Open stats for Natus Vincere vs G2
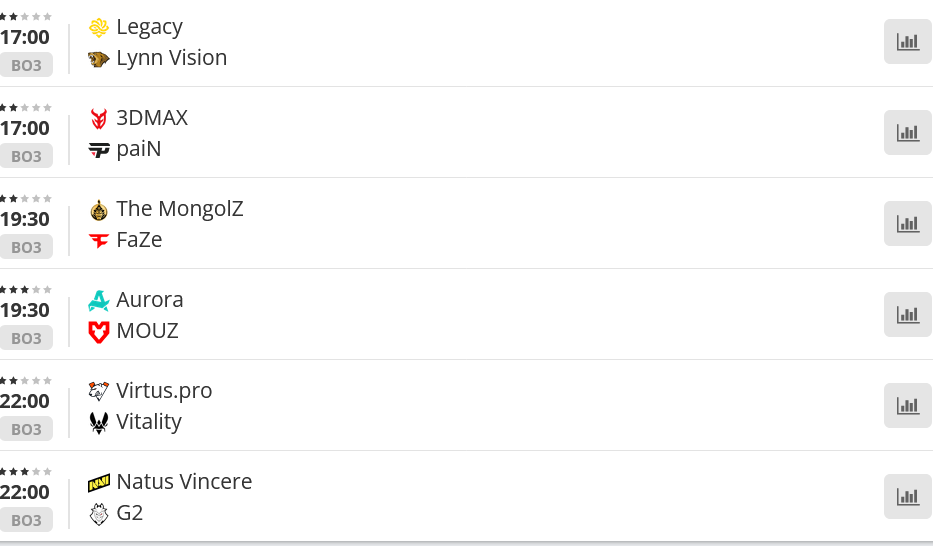 [x=908, y=497]
